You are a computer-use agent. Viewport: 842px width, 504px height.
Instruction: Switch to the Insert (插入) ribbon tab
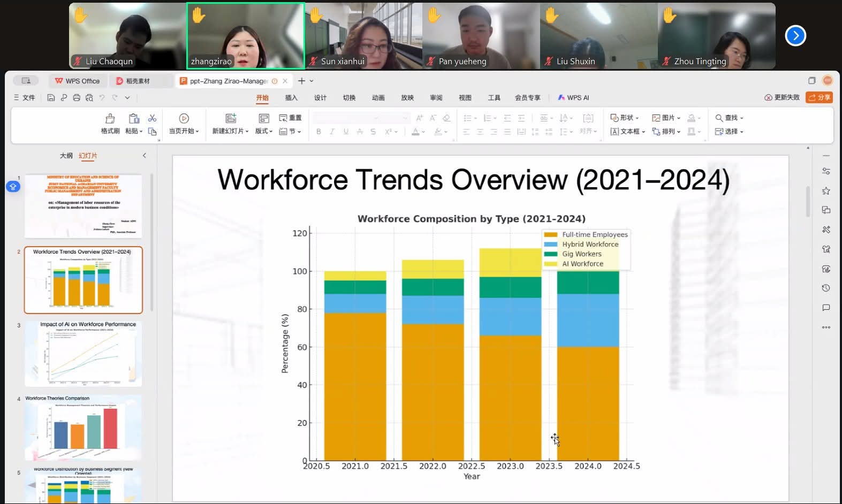tap(291, 98)
